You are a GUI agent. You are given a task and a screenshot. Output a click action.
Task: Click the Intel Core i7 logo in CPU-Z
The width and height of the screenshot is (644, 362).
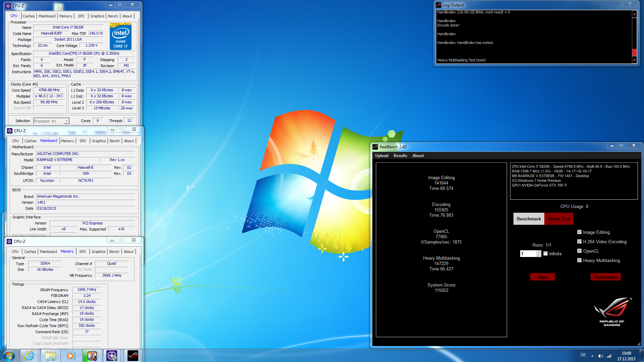coord(120,36)
